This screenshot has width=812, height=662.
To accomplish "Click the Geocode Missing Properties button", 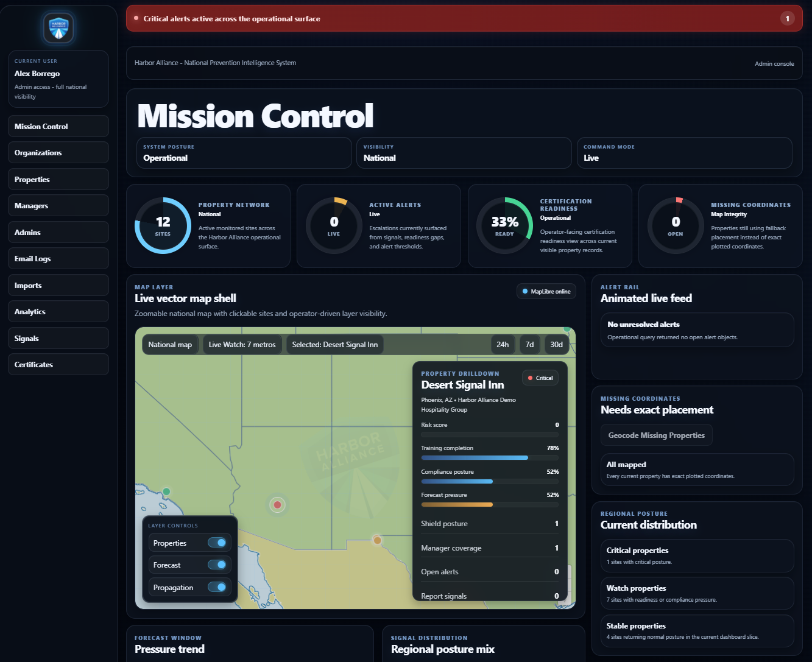I will pyautogui.click(x=656, y=435).
